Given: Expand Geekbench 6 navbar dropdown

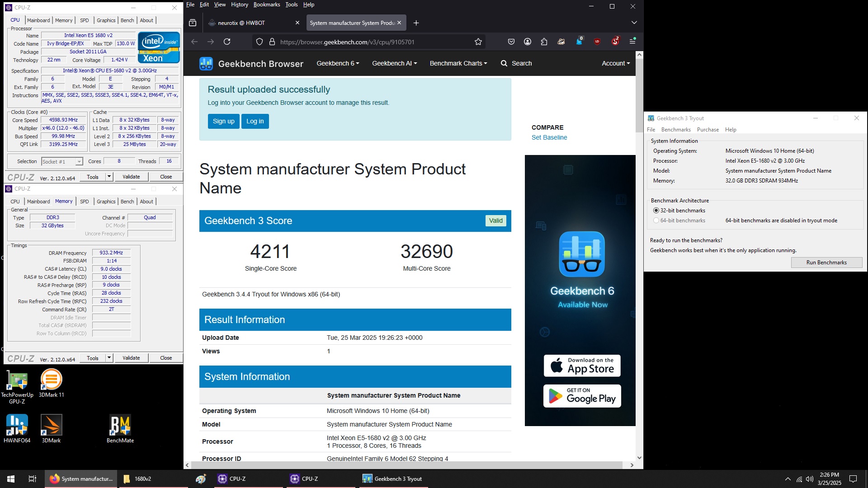Looking at the screenshot, I should coord(338,63).
